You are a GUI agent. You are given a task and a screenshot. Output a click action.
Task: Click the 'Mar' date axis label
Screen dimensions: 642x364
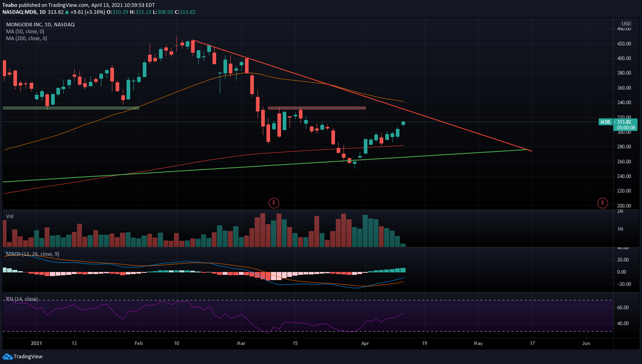coord(241,343)
